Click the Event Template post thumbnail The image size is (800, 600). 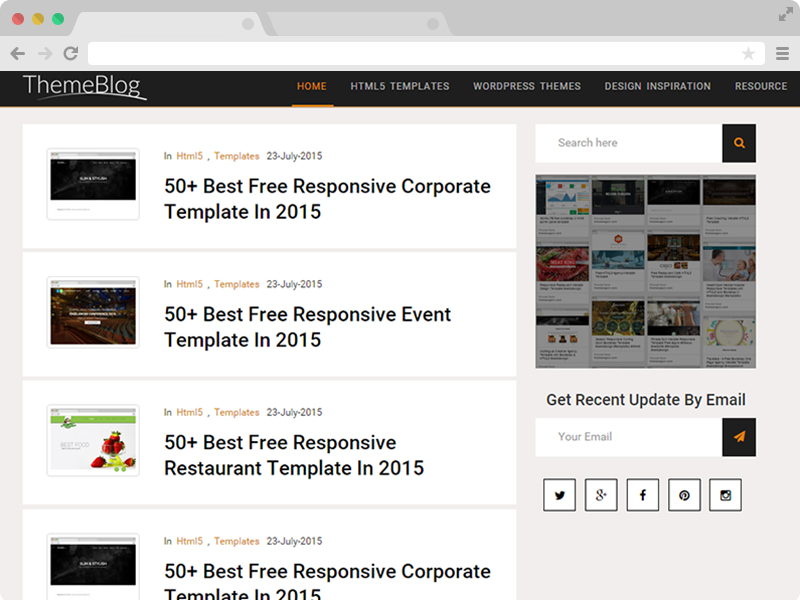pyautogui.click(x=92, y=311)
